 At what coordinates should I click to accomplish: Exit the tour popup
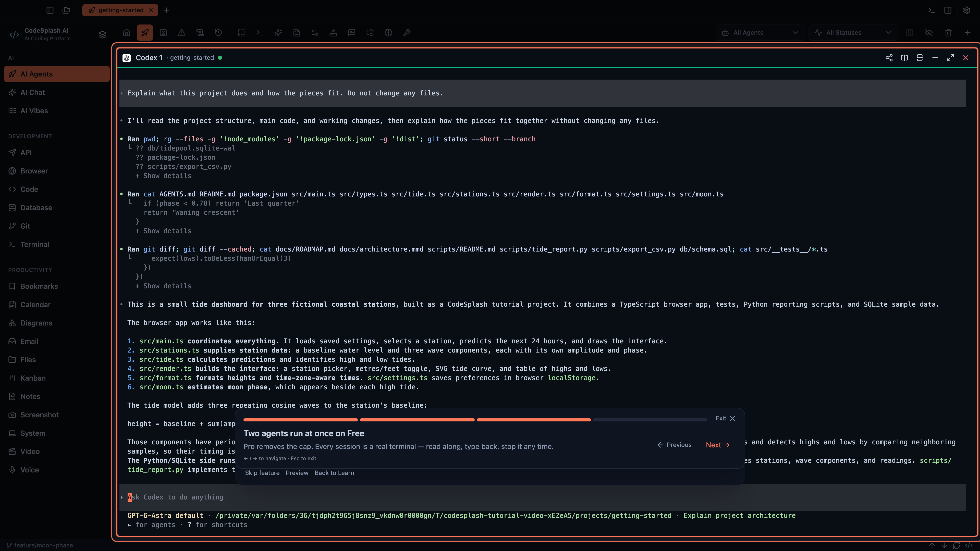tap(725, 418)
